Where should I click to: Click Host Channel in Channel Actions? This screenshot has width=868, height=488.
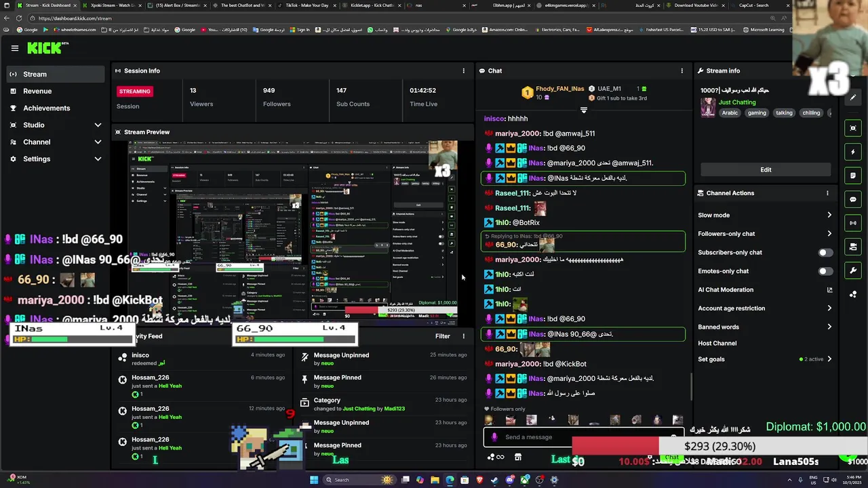[x=717, y=344]
